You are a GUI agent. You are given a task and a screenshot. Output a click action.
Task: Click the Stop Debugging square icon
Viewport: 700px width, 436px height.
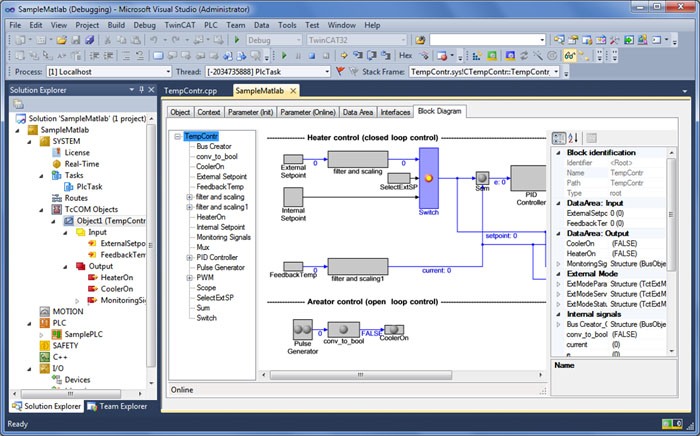[x=312, y=56]
